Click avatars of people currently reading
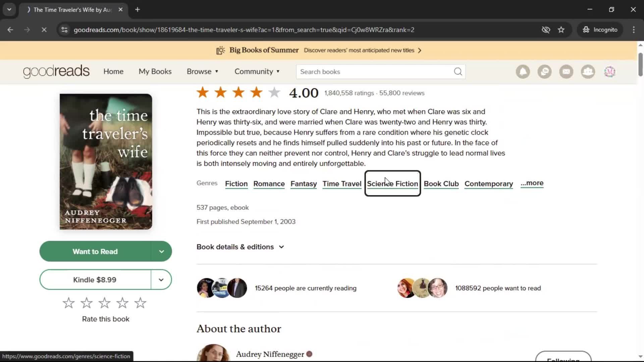The height and width of the screenshot is (362, 644). click(222, 288)
